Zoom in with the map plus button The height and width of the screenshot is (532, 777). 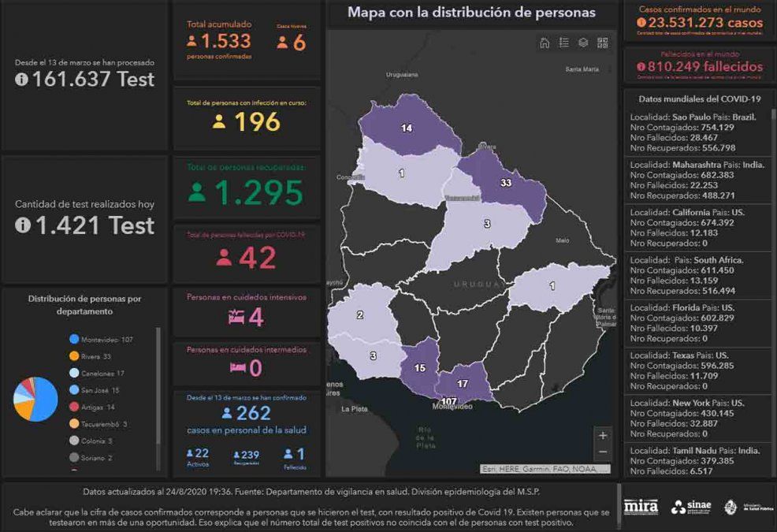pyautogui.click(x=603, y=435)
